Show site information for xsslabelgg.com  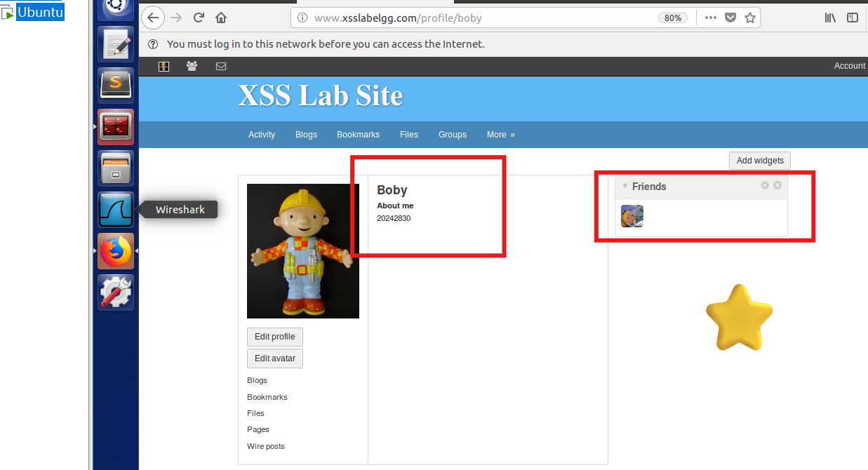click(302, 18)
